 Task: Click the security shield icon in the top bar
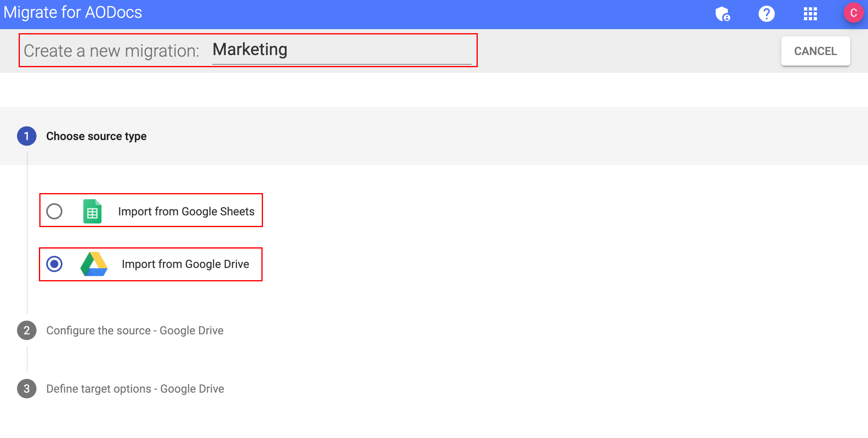(724, 13)
